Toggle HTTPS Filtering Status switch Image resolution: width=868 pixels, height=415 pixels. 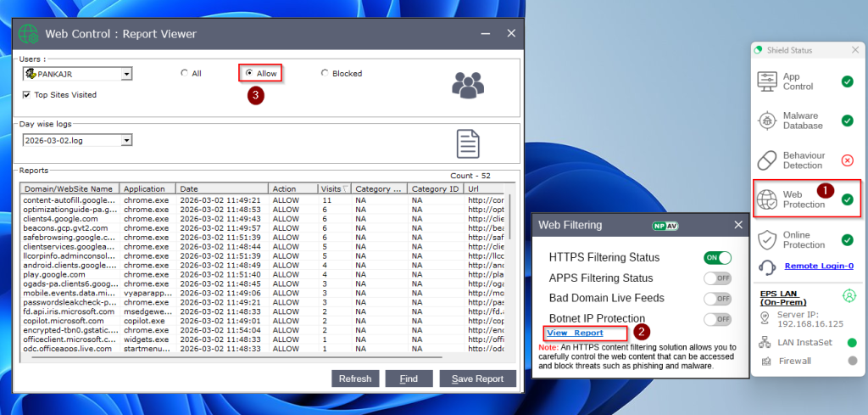click(717, 258)
